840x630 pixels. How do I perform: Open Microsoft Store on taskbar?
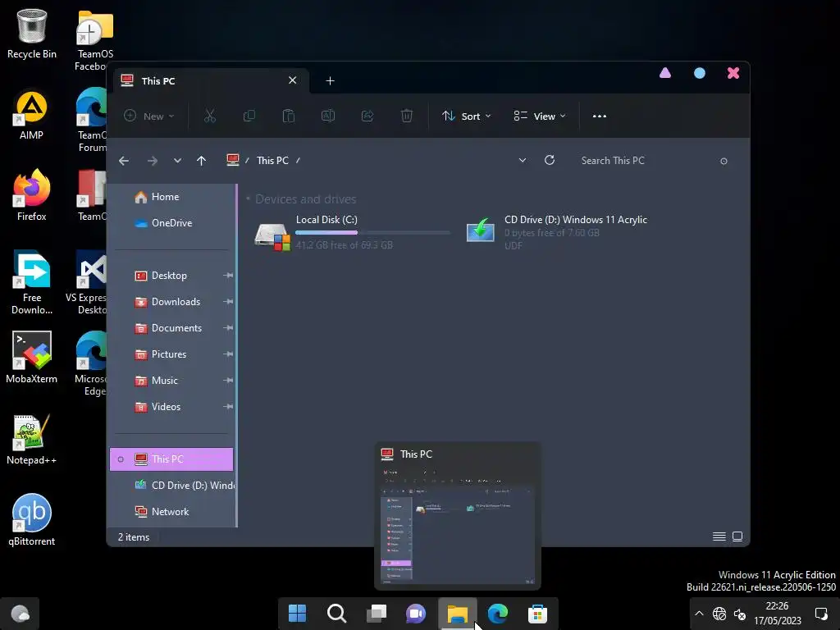(537, 614)
